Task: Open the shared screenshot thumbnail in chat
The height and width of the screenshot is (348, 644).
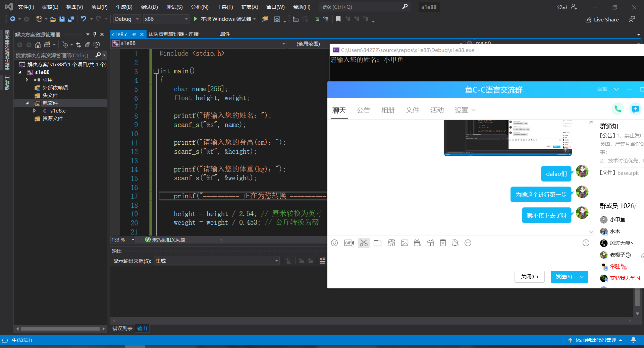Action: 508,138
